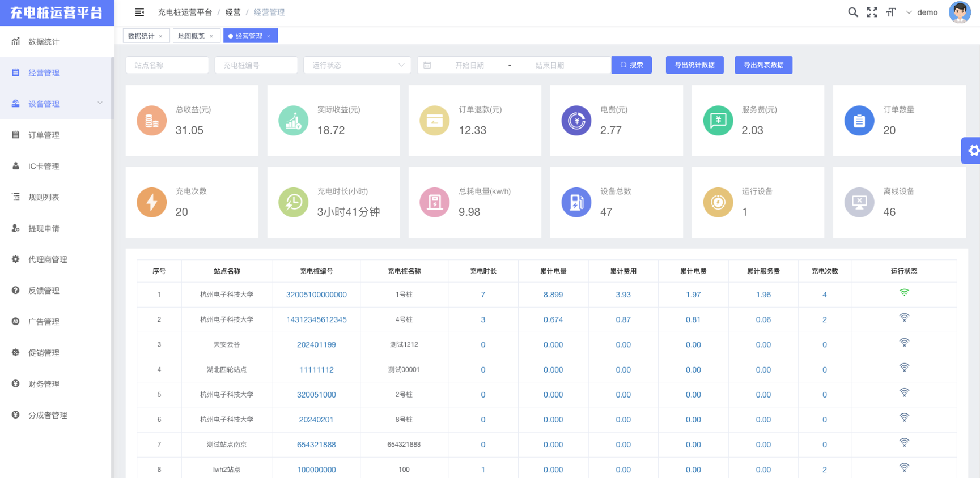Close the 地图概览 tab

click(211, 36)
